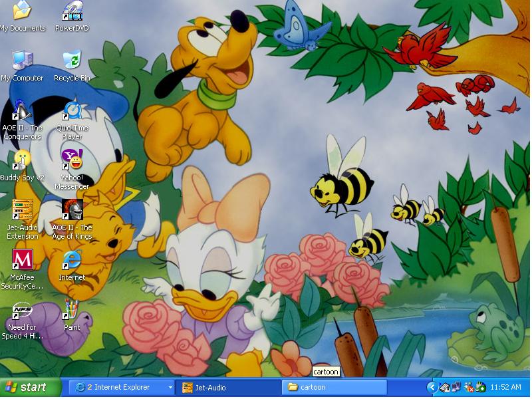The width and height of the screenshot is (532, 399).
Task: Expand the Internet Explorer group dropdown arrow
Action: coord(170,388)
